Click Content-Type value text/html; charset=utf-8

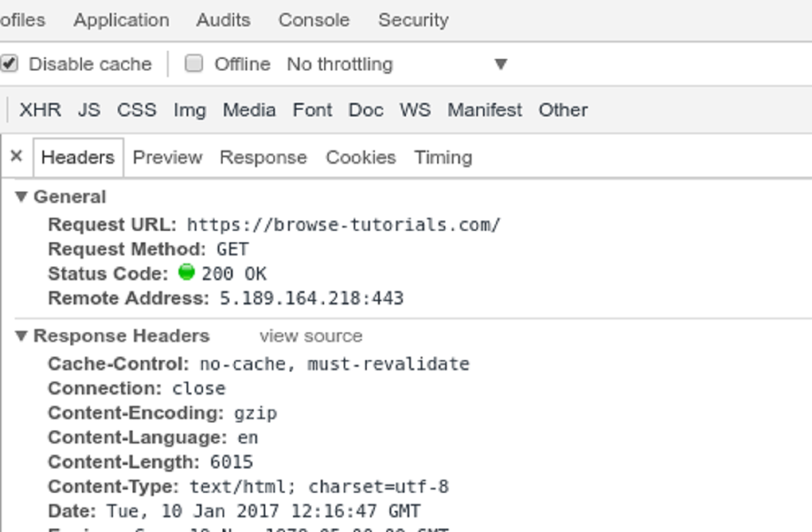(319, 487)
